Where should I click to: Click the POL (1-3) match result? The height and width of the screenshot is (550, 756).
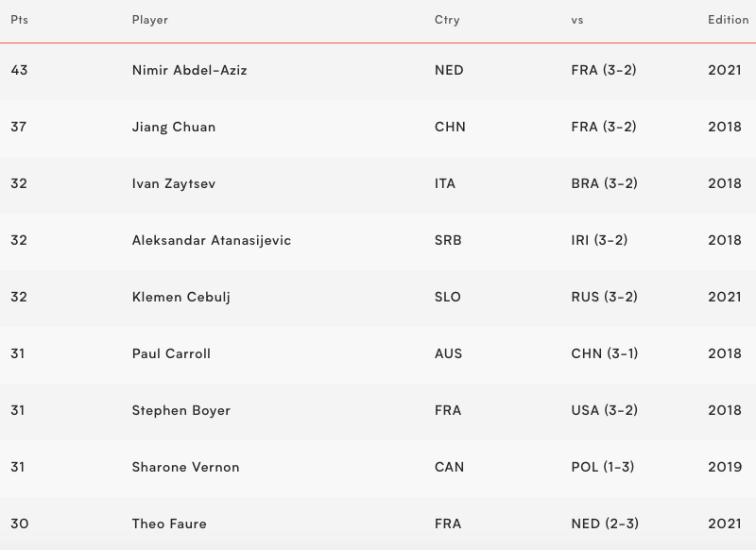point(603,467)
